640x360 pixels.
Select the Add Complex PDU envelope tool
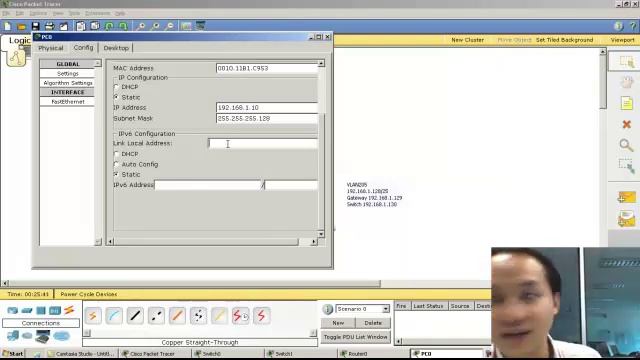coord(627,219)
